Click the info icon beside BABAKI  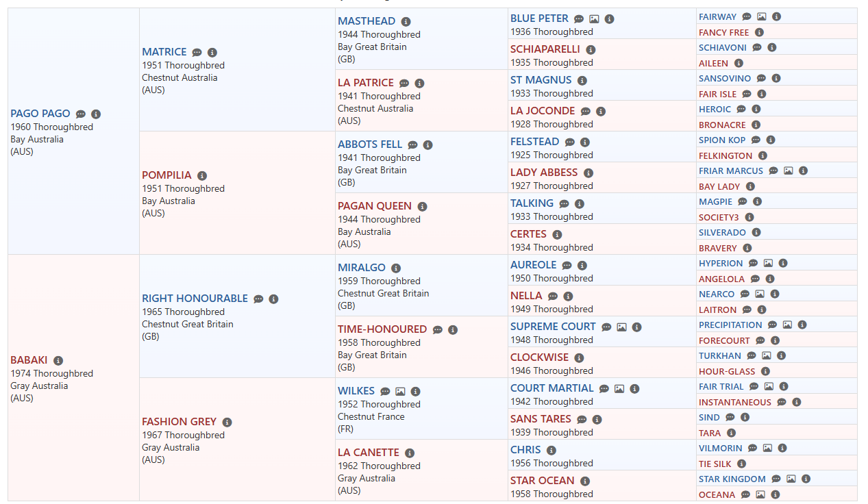58,361
